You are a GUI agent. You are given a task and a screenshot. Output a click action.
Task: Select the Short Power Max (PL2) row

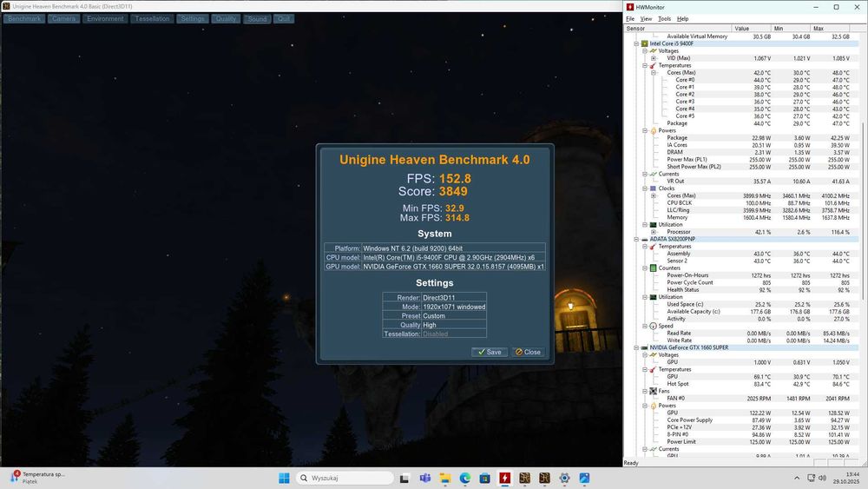[742, 167]
